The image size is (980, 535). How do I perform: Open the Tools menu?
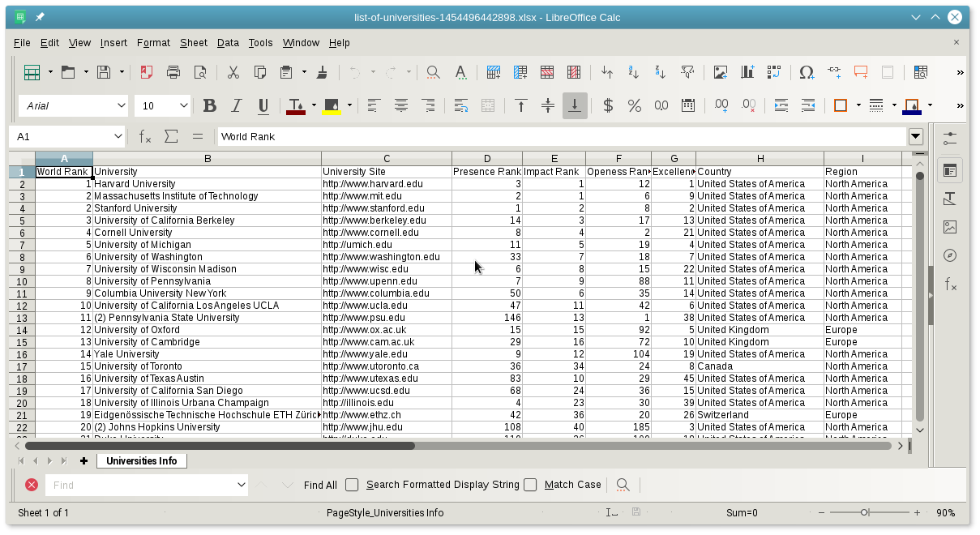coord(260,43)
